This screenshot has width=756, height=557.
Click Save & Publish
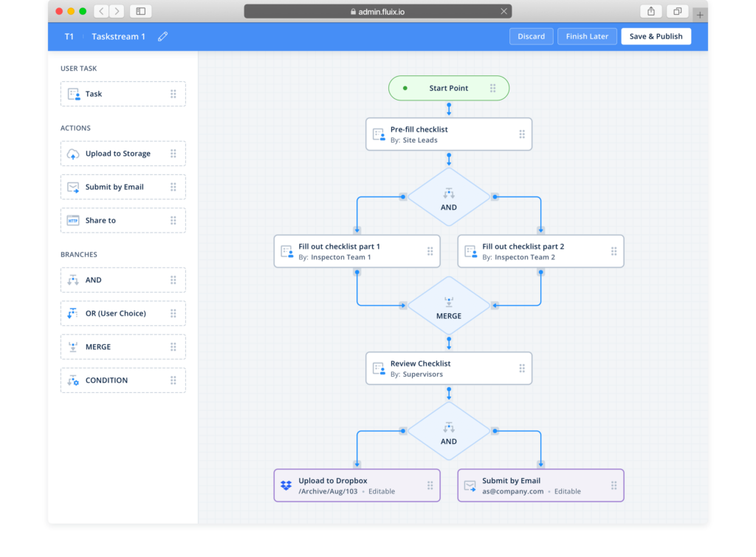pyautogui.click(x=656, y=36)
